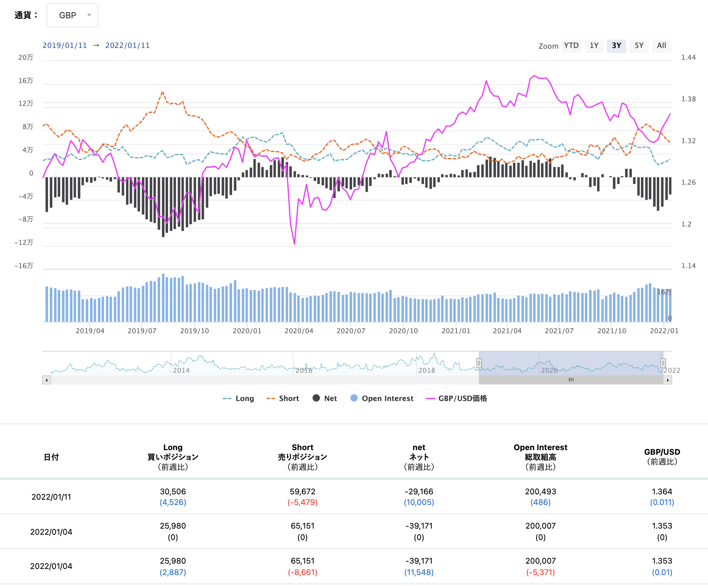Toggle the Open Interest series in legend
The width and height of the screenshot is (708, 588).
coord(382,398)
